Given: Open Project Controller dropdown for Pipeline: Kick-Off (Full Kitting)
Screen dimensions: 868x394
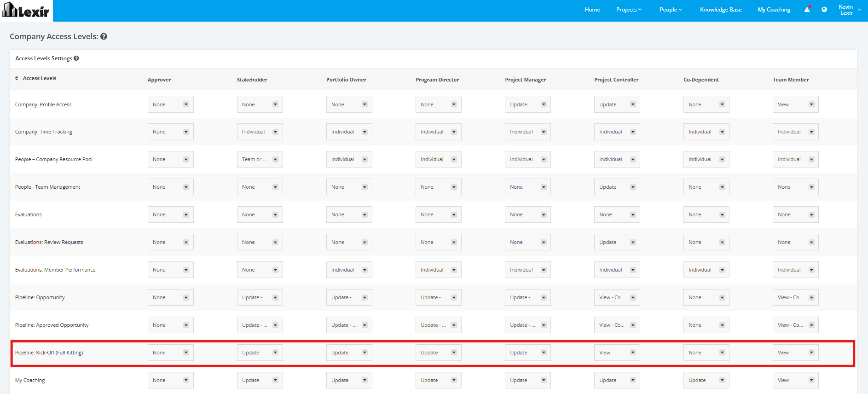Looking at the screenshot, I should 617,353.
